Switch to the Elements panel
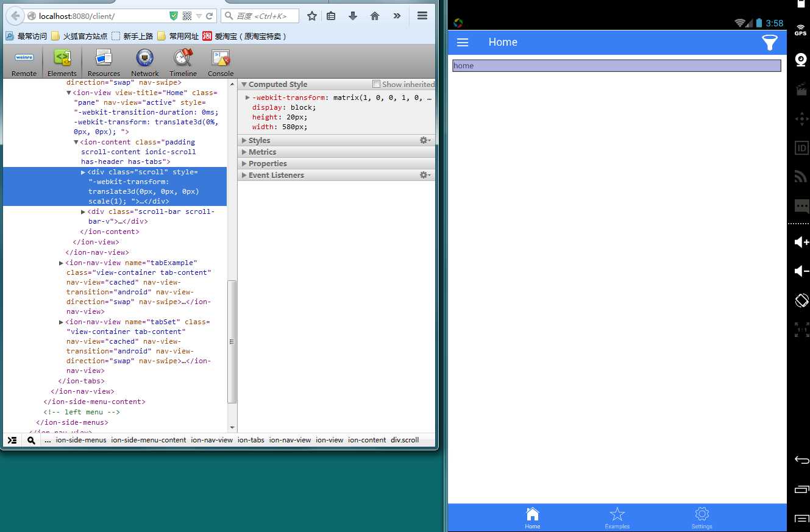Screen dimensions: 810x532 pyautogui.click(x=62, y=63)
